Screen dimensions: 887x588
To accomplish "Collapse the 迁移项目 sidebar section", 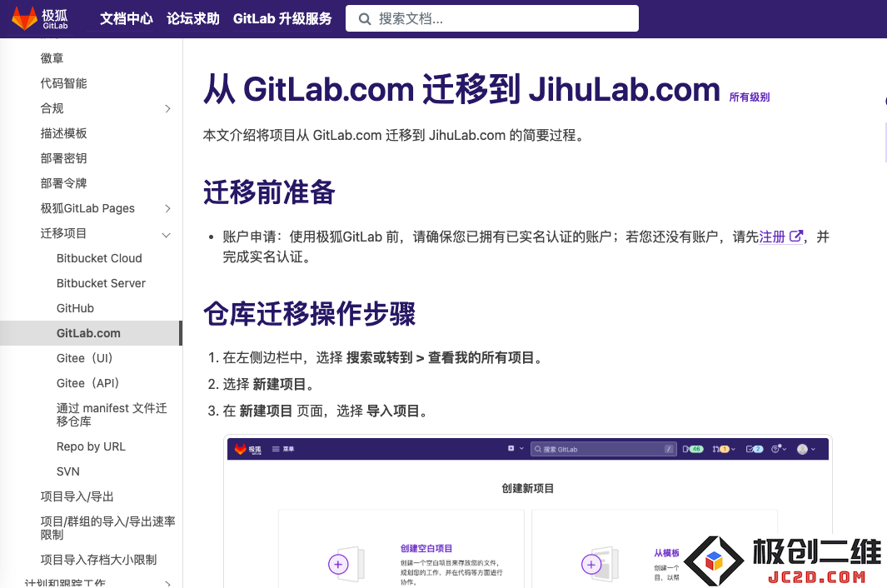I will (x=167, y=235).
